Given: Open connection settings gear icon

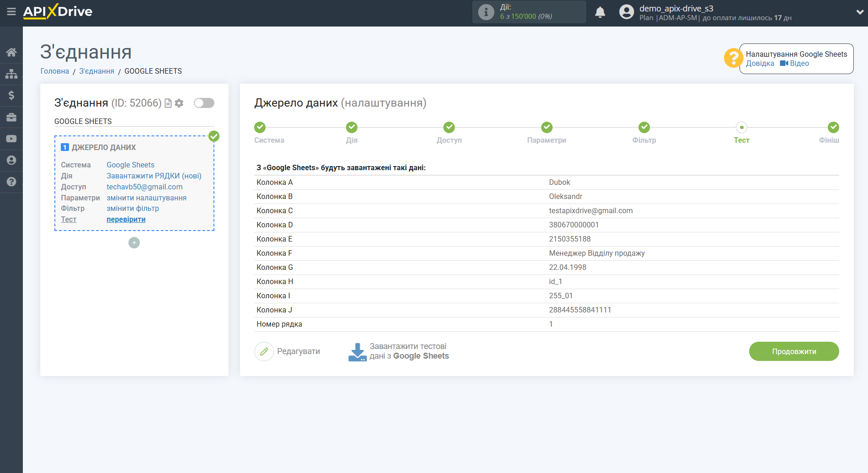Looking at the screenshot, I should tap(179, 103).
